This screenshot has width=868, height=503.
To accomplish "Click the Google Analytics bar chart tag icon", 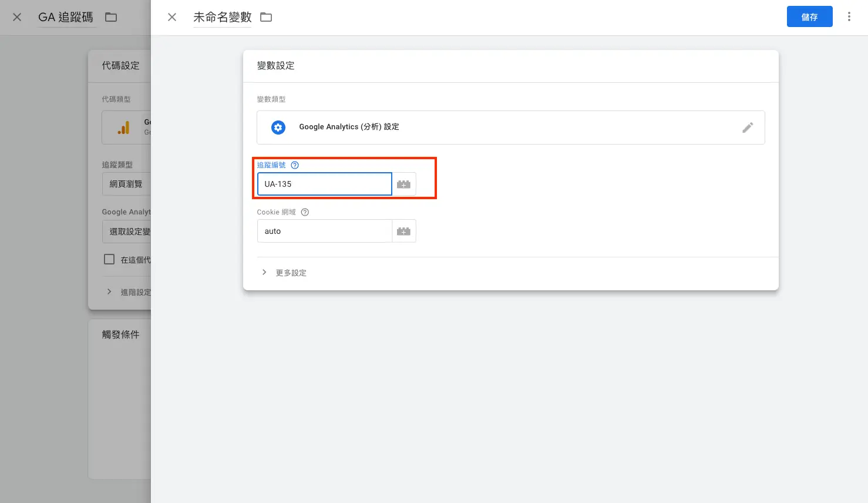I will click(123, 128).
